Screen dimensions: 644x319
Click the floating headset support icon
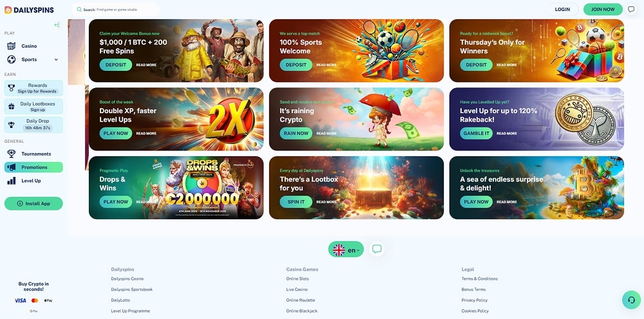coord(631,300)
